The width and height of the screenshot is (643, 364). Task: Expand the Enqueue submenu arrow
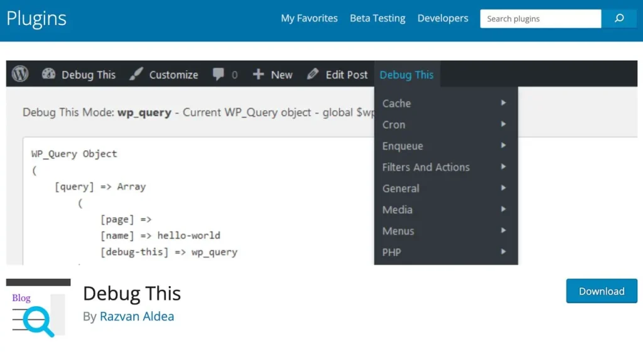click(x=504, y=146)
